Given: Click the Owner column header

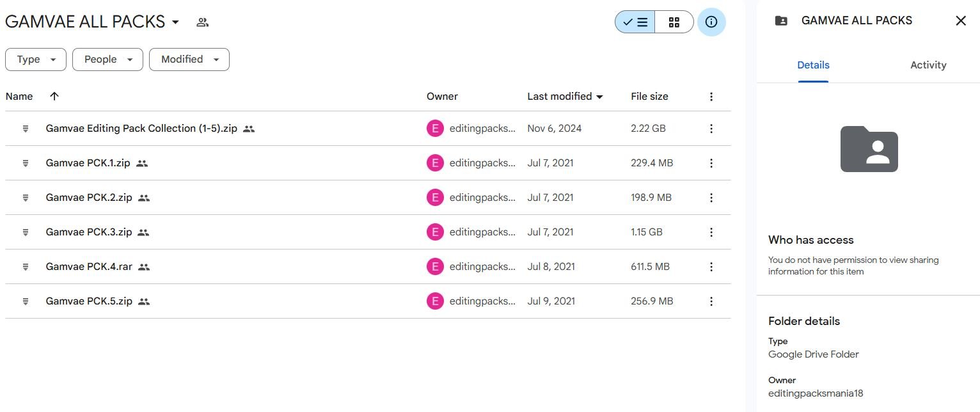Looking at the screenshot, I should click(442, 97).
